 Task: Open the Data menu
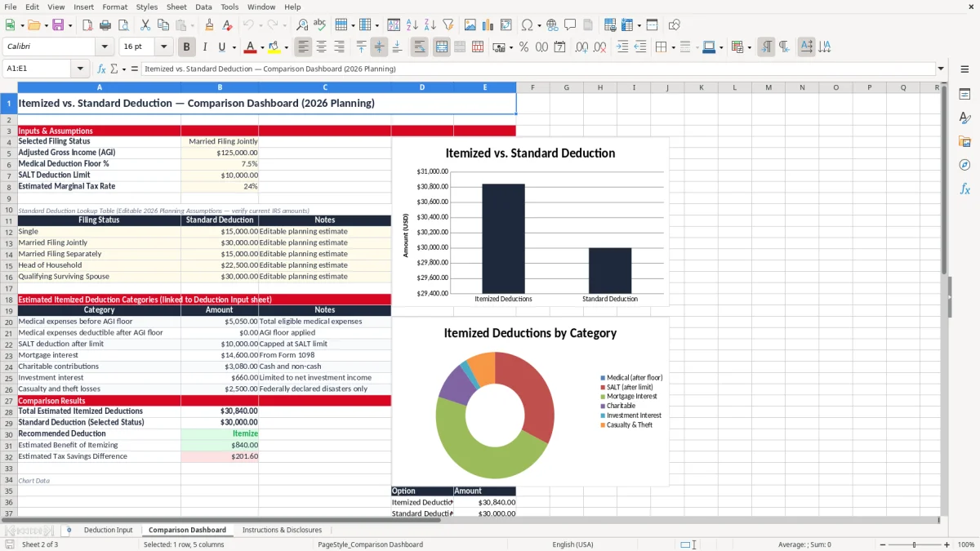[x=203, y=7]
